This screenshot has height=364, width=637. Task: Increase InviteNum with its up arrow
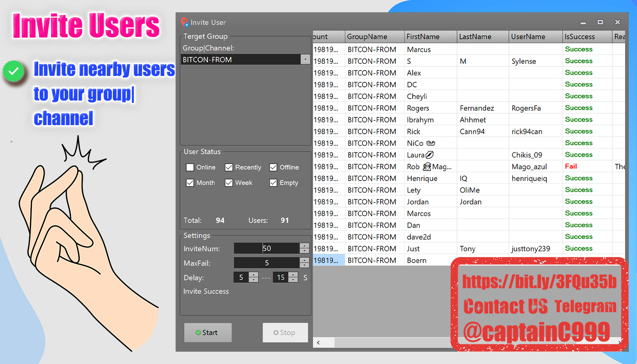[304, 246]
